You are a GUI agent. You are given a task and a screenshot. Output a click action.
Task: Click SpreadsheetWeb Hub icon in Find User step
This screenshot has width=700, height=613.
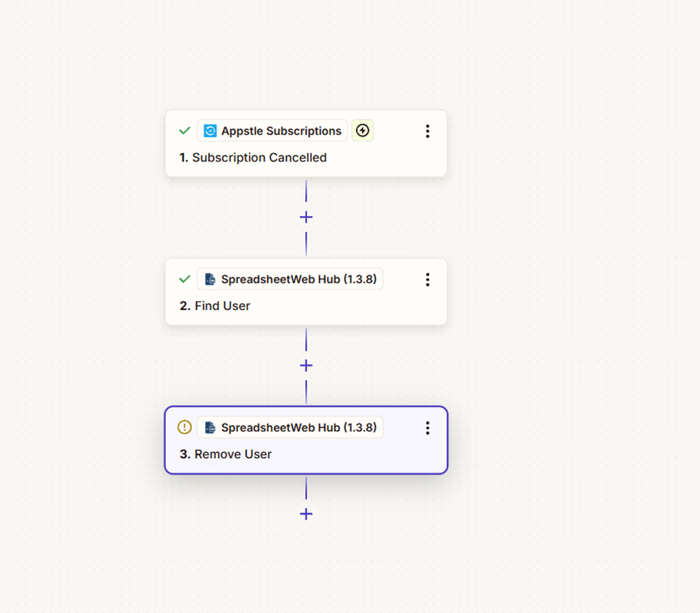tap(210, 279)
